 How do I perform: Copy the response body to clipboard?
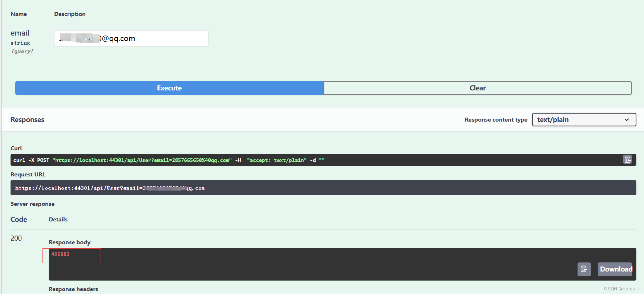click(584, 269)
